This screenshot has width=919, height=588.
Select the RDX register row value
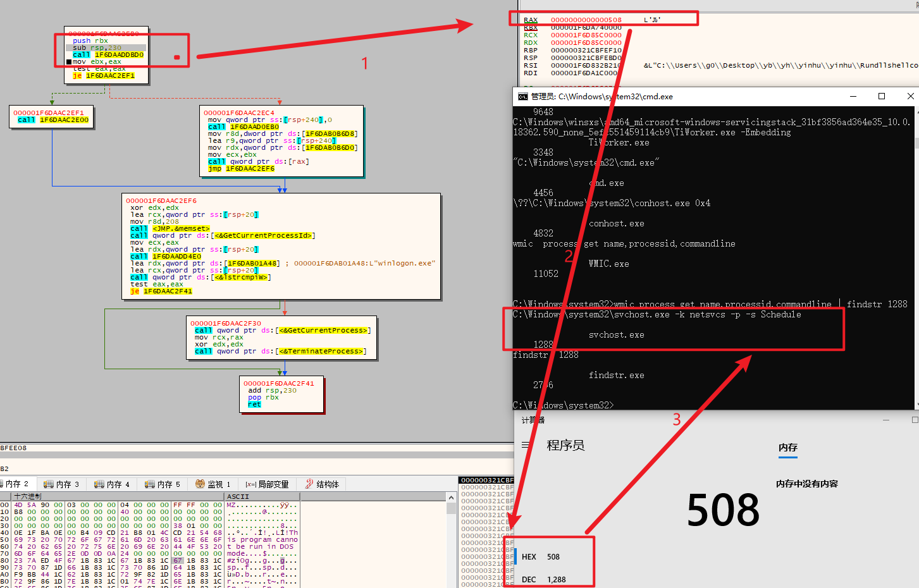click(x=586, y=43)
